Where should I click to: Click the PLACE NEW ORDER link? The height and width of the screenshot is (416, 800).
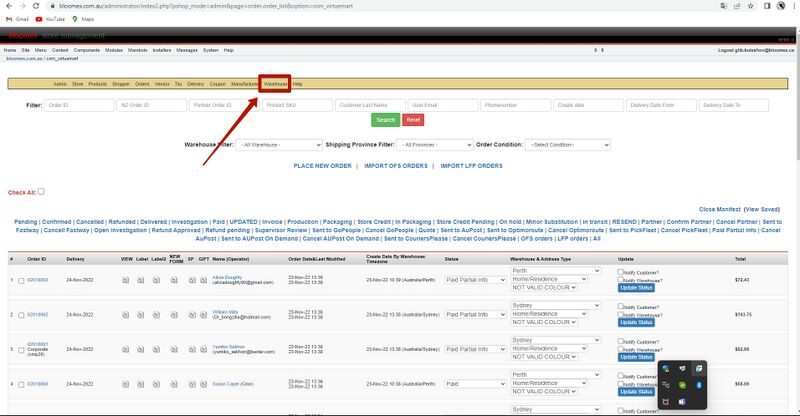pyautogui.click(x=322, y=166)
